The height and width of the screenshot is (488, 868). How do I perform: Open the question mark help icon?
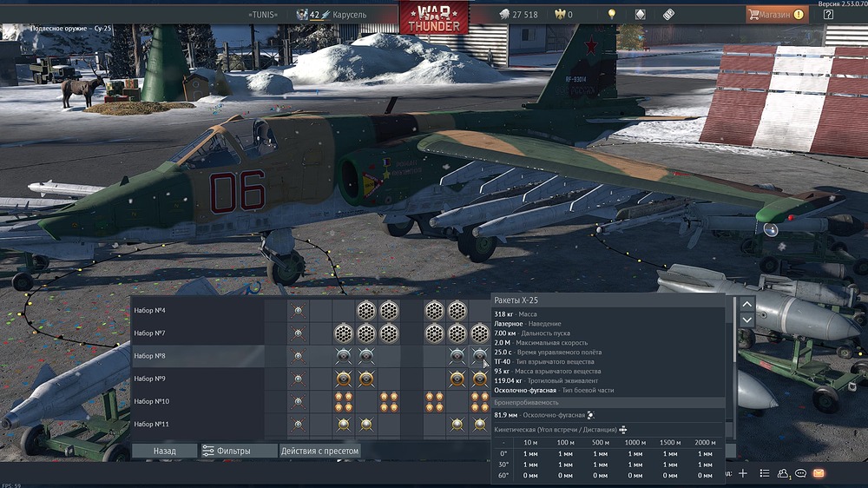tap(828, 14)
